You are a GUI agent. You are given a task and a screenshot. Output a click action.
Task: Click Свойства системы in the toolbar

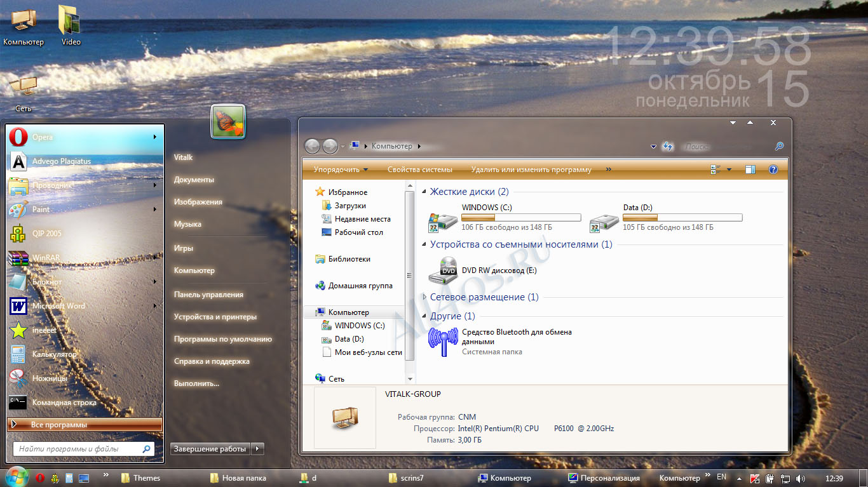point(420,170)
